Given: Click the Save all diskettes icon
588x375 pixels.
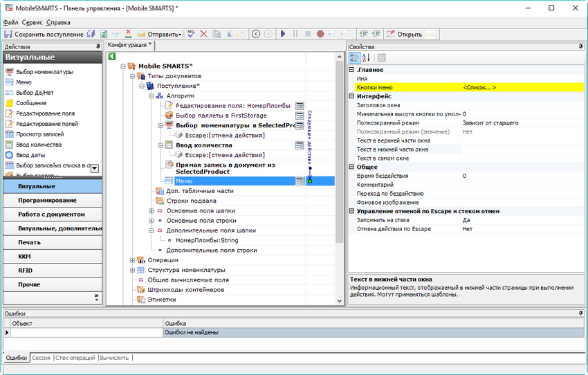Looking at the screenshot, I should [x=91, y=34].
